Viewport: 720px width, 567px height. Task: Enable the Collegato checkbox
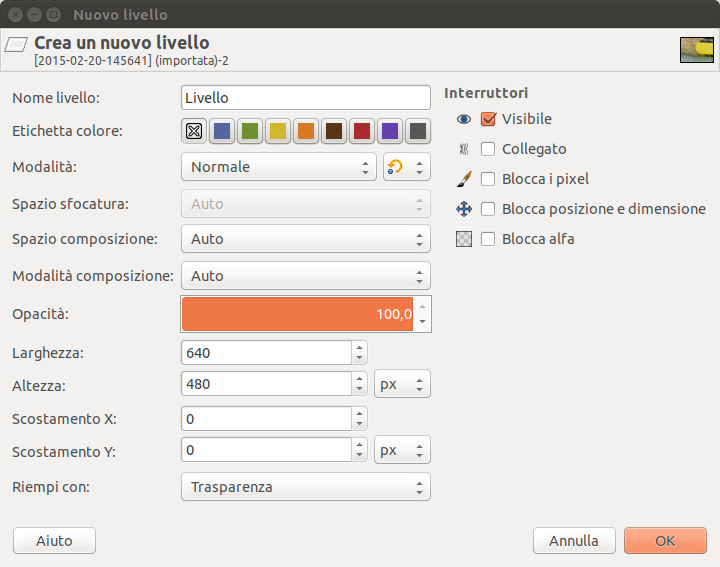tap(488, 149)
